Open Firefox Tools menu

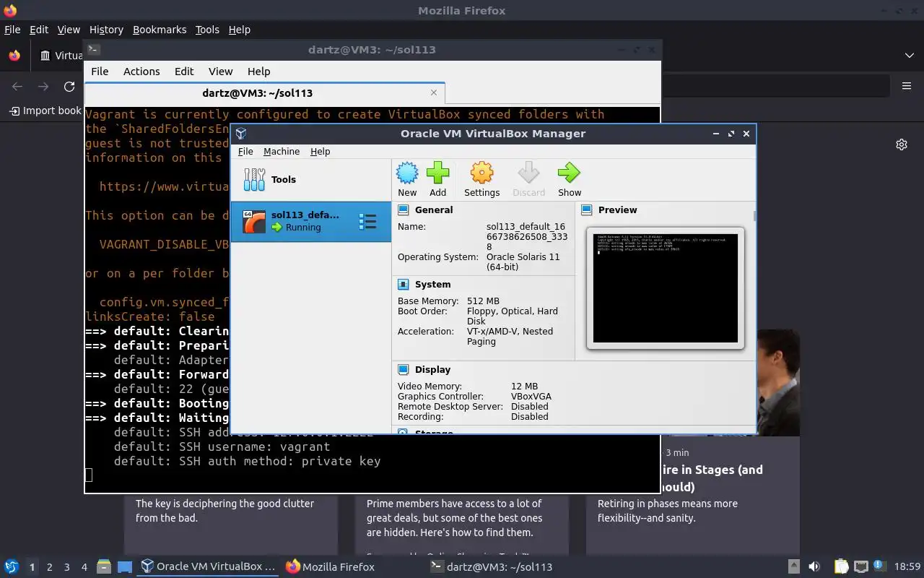[207, 30]
